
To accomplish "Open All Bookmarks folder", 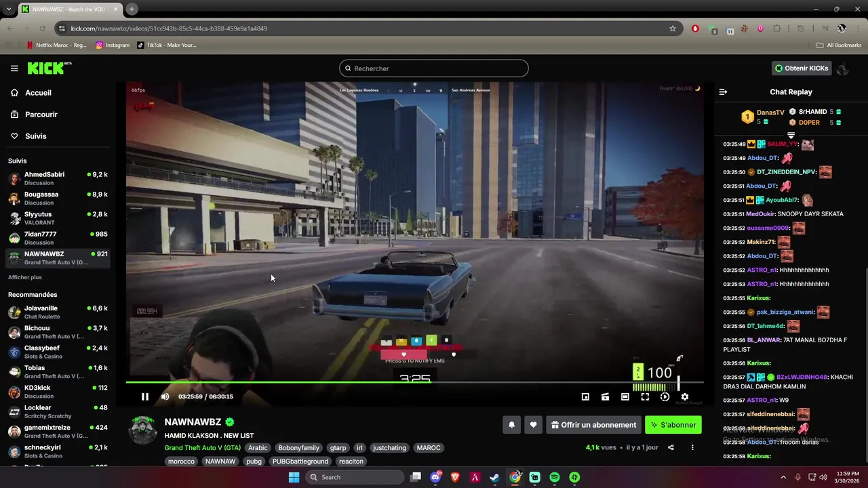I will (839, 45).
